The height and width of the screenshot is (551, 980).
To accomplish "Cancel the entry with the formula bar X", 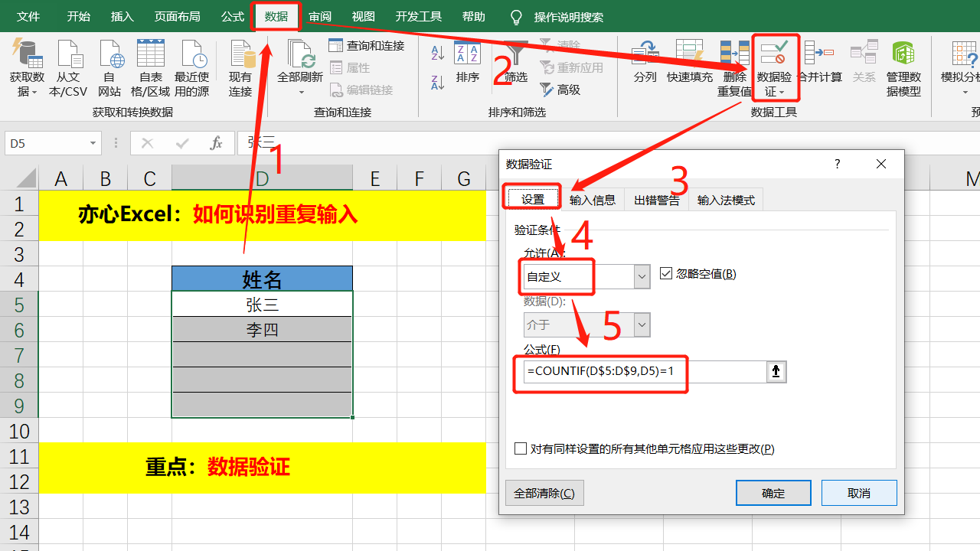I will (x=148, y=143).
